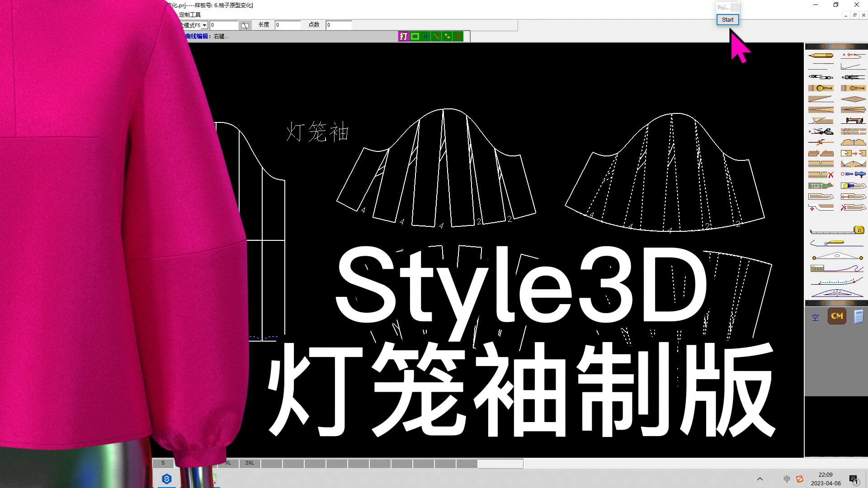Select the curve pen sparkle tool
This screenshot has width=868, height=488.
click(837, 243)
